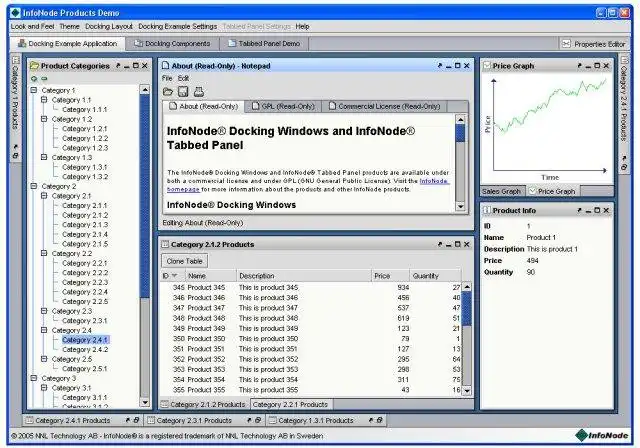
Task: Click the Price column header
Action: pyautogui.click(x=390, y=276)
